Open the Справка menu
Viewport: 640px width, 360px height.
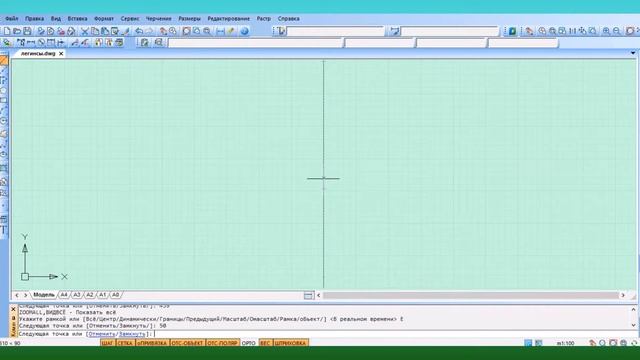pos(289,19)
